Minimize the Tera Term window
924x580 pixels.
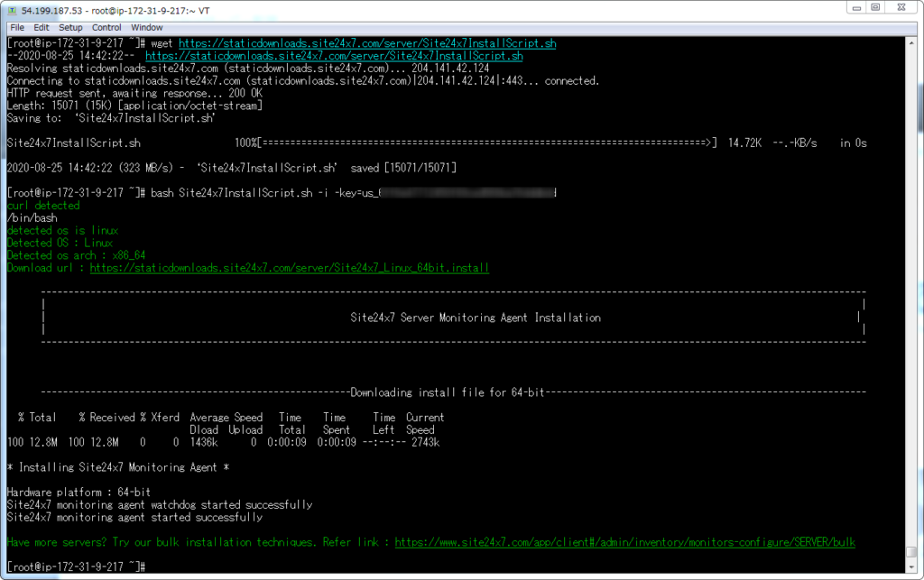pyautogui.click(x=855, y=8)
